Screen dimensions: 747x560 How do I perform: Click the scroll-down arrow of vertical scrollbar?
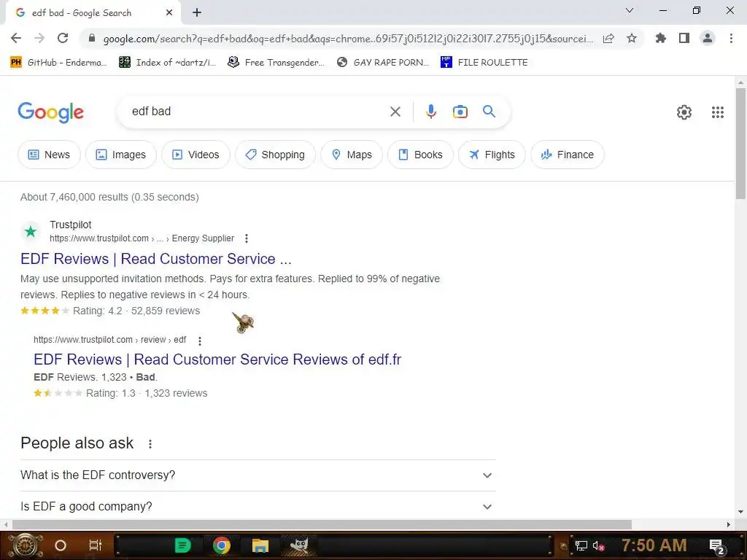tap(740, 512)
